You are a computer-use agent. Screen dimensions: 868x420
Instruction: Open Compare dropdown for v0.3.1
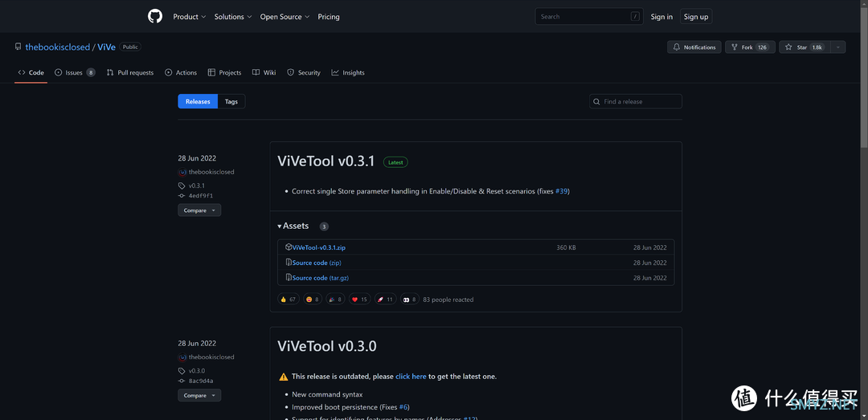point(199,210)
